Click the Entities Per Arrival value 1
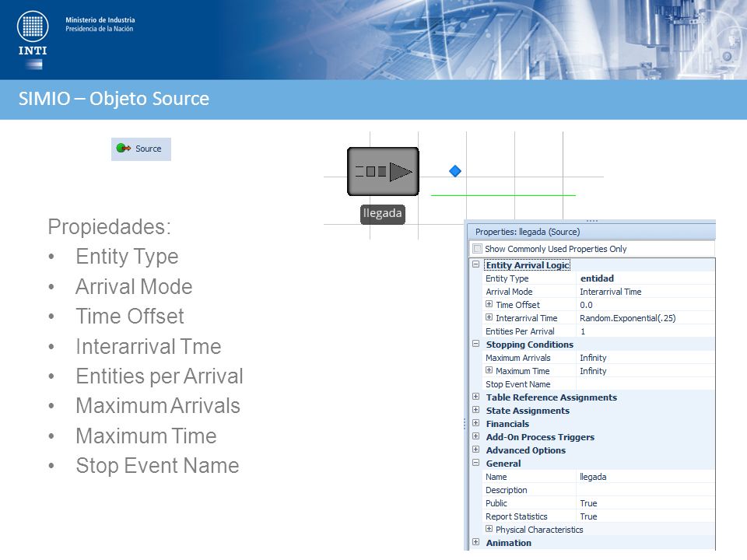 (646, 331)
